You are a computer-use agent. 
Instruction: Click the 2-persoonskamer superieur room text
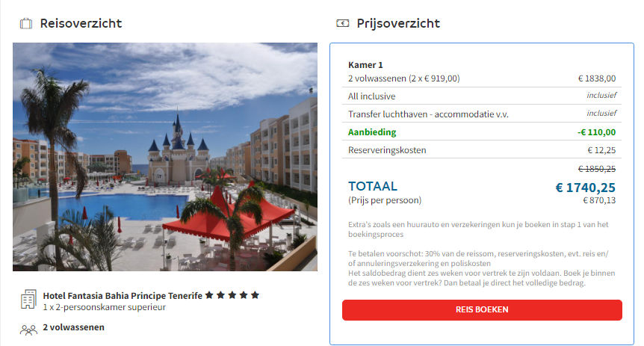coord(105,307)
